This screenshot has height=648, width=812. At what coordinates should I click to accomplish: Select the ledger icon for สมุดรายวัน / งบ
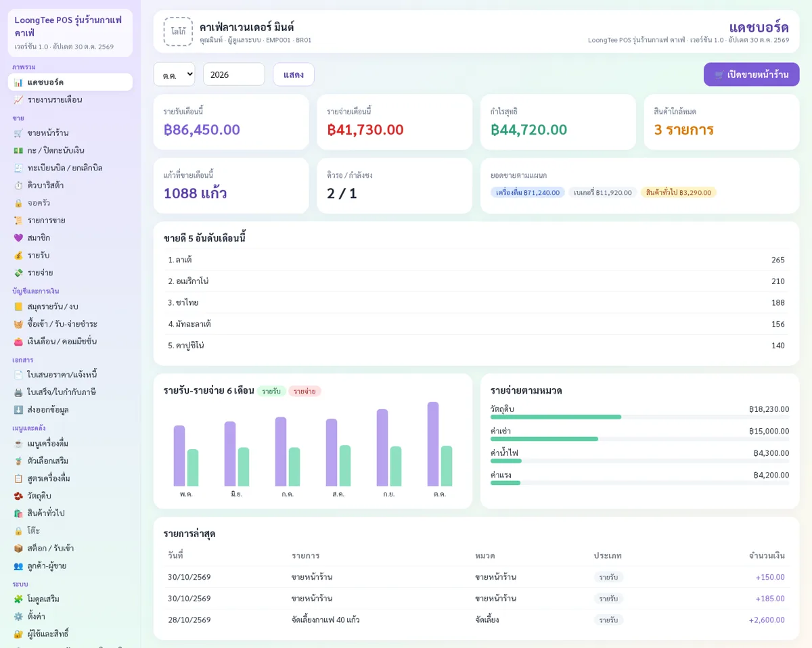tap(18, 307)
